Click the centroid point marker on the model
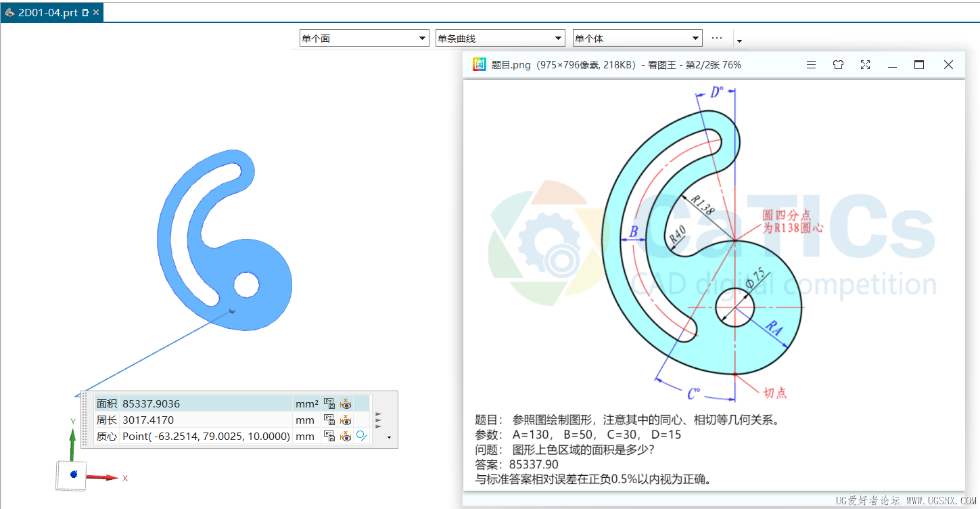980x509 pixels. [x=232, y=310]
